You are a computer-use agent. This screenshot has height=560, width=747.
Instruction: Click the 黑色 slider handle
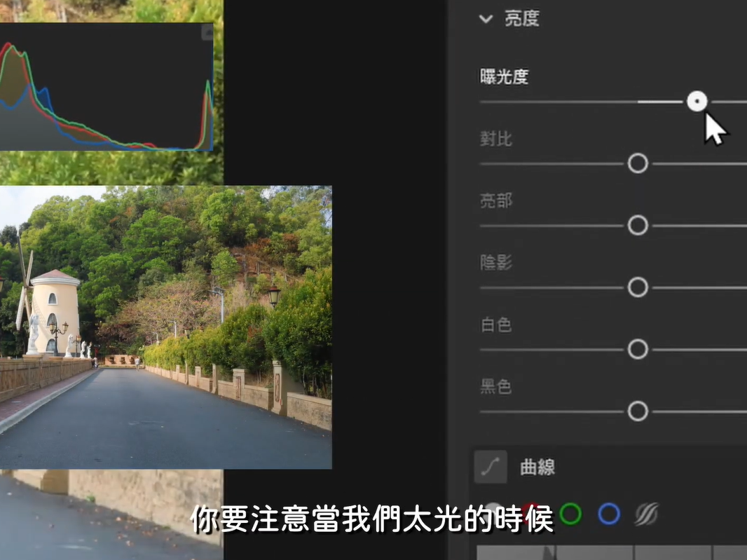[638, 411]
